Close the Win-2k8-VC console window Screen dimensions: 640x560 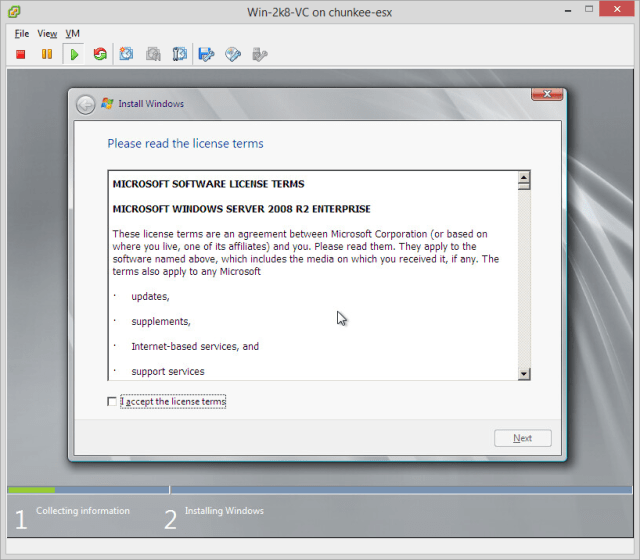click(617, 9)
